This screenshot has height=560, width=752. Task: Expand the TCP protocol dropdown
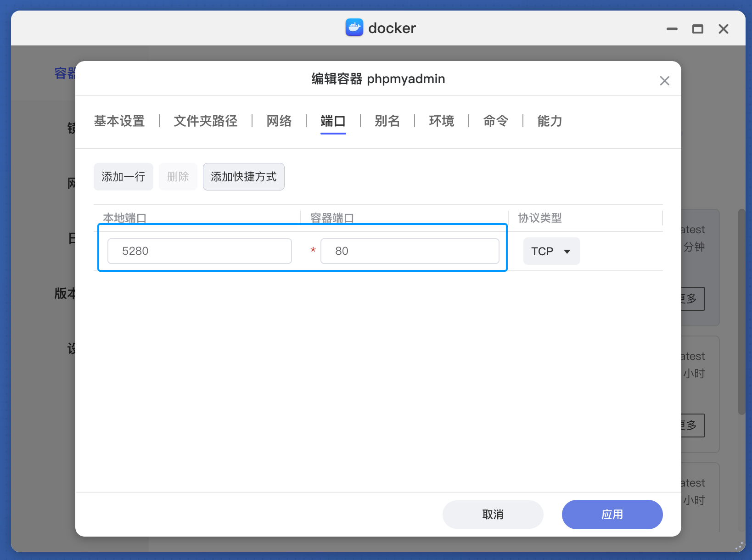click(x=552, y=251)
